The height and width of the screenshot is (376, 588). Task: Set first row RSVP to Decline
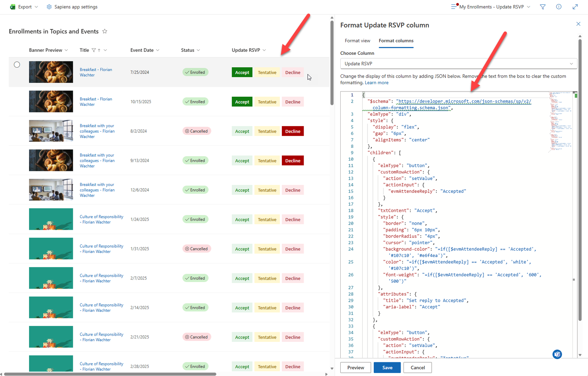point(293,72)
